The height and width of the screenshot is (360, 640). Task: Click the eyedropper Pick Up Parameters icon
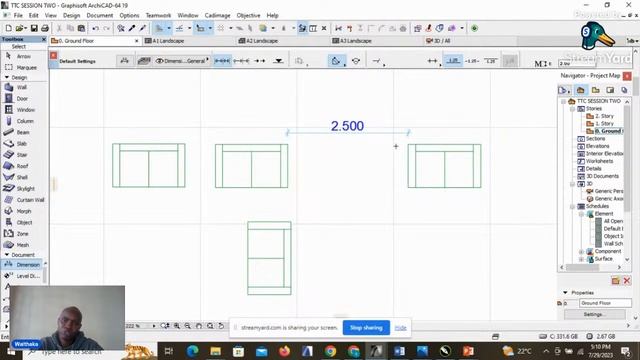[x=132, y=28]
